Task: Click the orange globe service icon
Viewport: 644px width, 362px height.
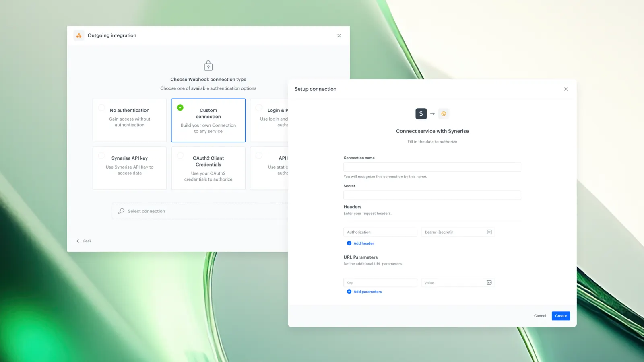Action: (x=444, y=114)
